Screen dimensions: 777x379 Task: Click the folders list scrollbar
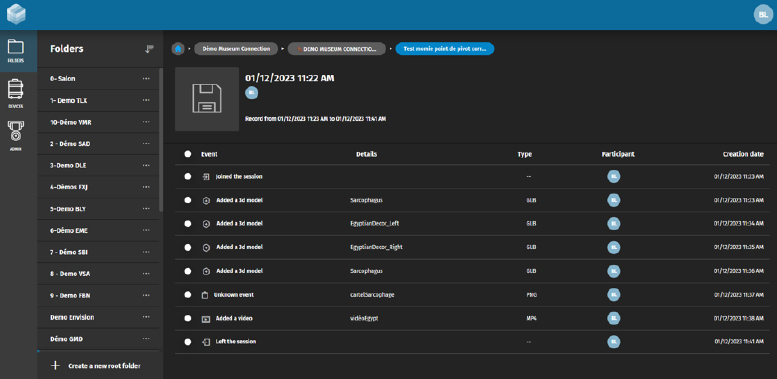161,140
